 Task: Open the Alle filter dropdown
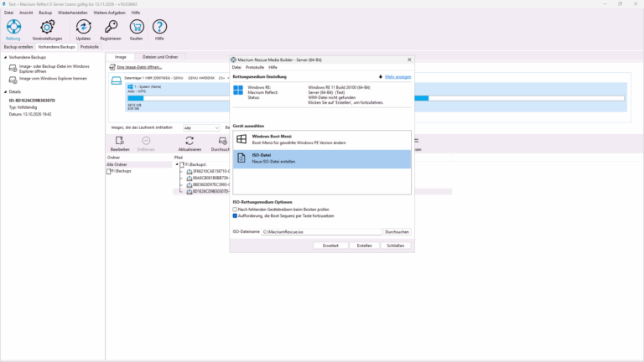(x=201, y=128)
